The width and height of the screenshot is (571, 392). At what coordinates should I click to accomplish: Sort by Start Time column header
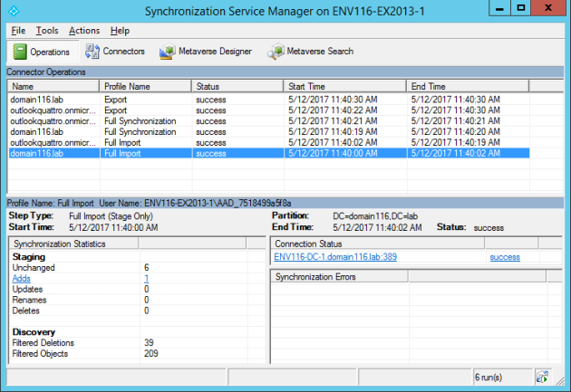click(x=344, y=87)
